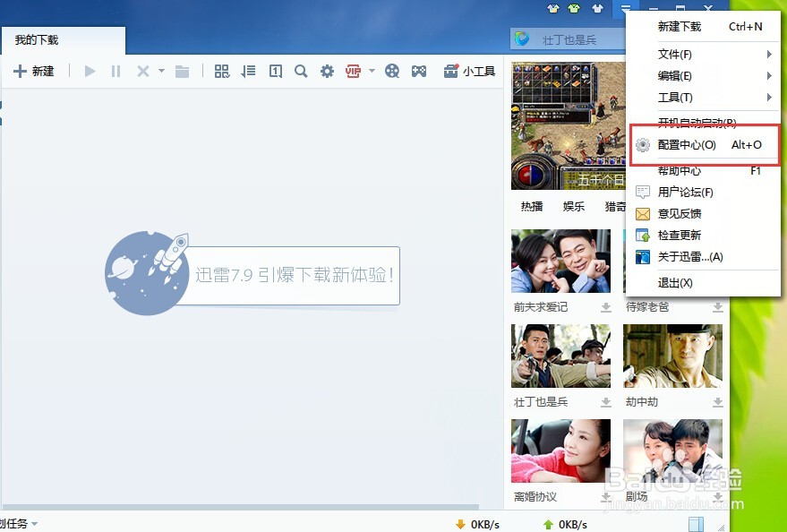Expand the 工具(T) submenu
Viewport: 787px width, 532px height.
point(703,98)
